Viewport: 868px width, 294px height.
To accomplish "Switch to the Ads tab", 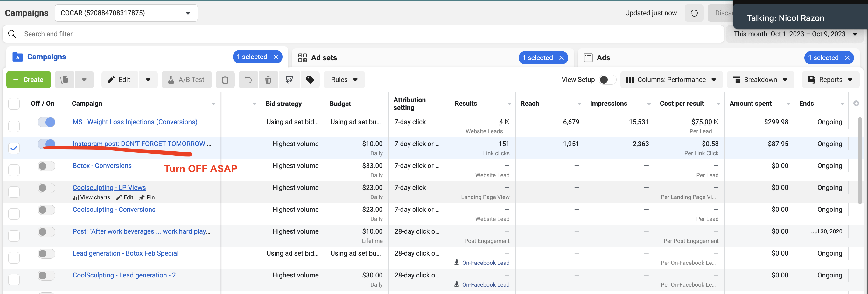I will click(x=603, y=58).
